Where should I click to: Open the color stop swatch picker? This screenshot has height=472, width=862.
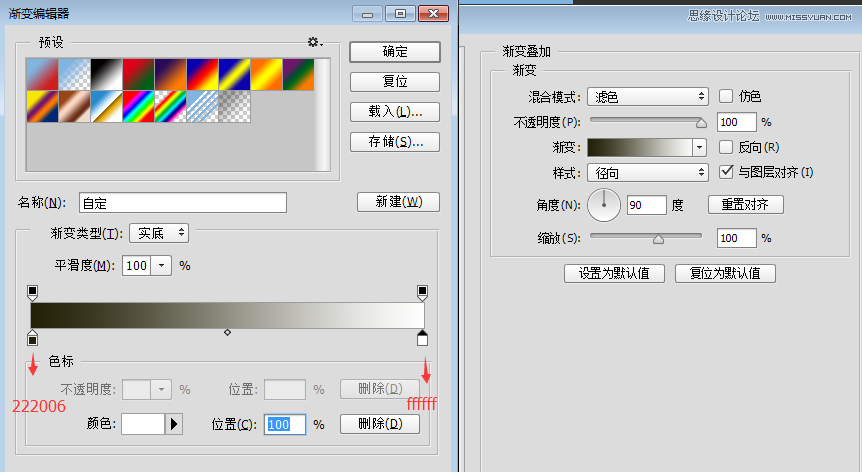tap(143, 424)
